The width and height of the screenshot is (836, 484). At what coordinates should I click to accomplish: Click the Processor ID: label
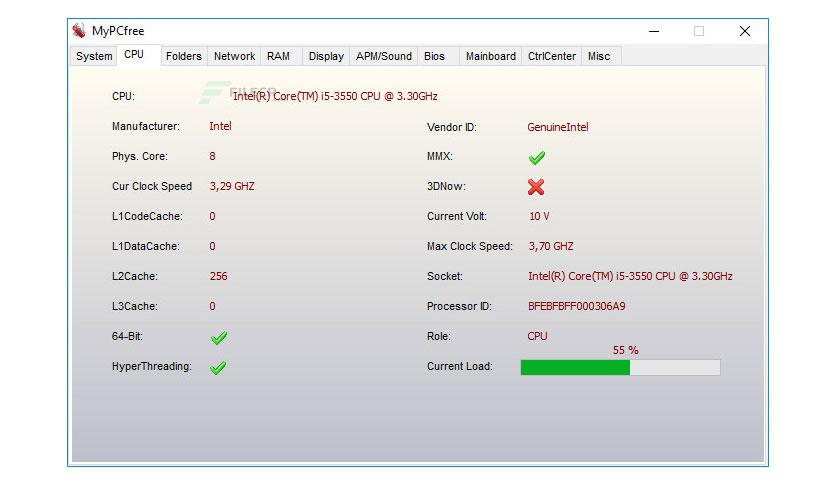click(459, 306)
